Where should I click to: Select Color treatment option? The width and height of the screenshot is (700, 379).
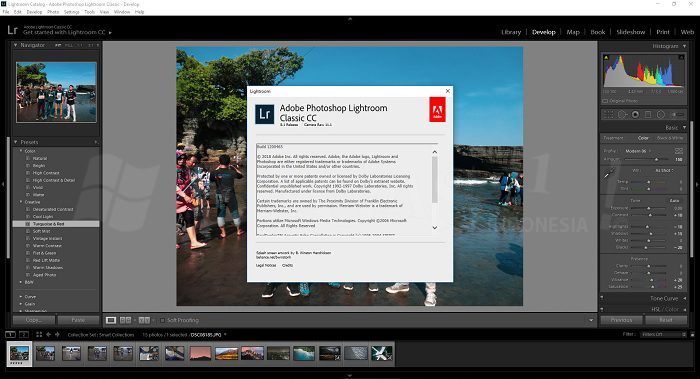(x=643, y=138)
